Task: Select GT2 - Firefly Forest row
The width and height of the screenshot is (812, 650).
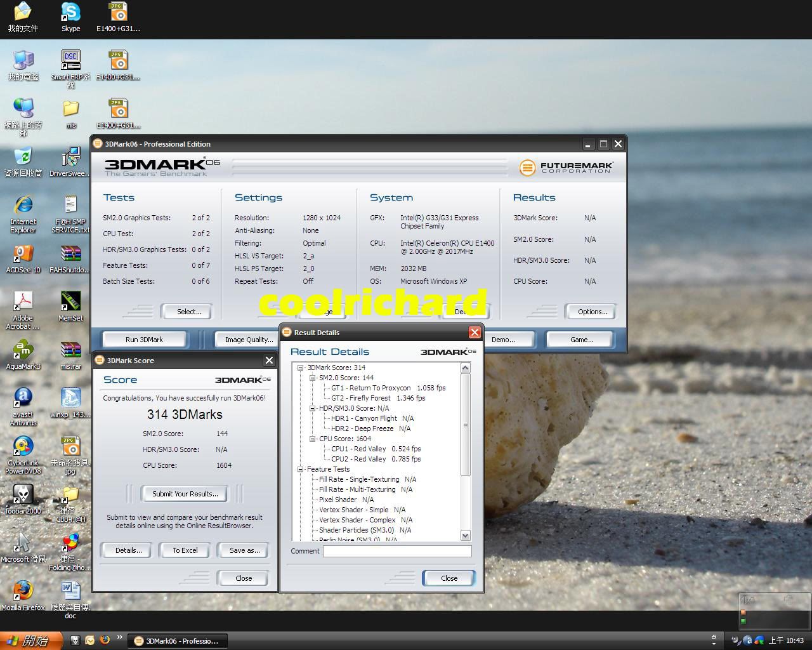Action: coord(378,398)
